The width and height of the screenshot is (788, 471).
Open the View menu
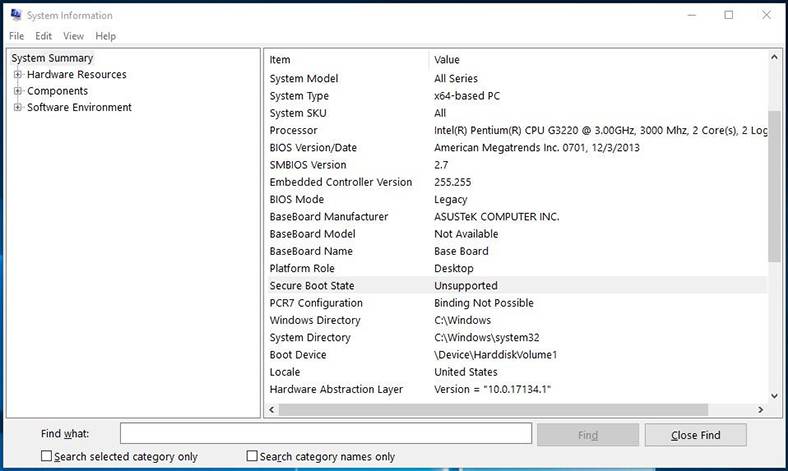(x=73, y=36)
